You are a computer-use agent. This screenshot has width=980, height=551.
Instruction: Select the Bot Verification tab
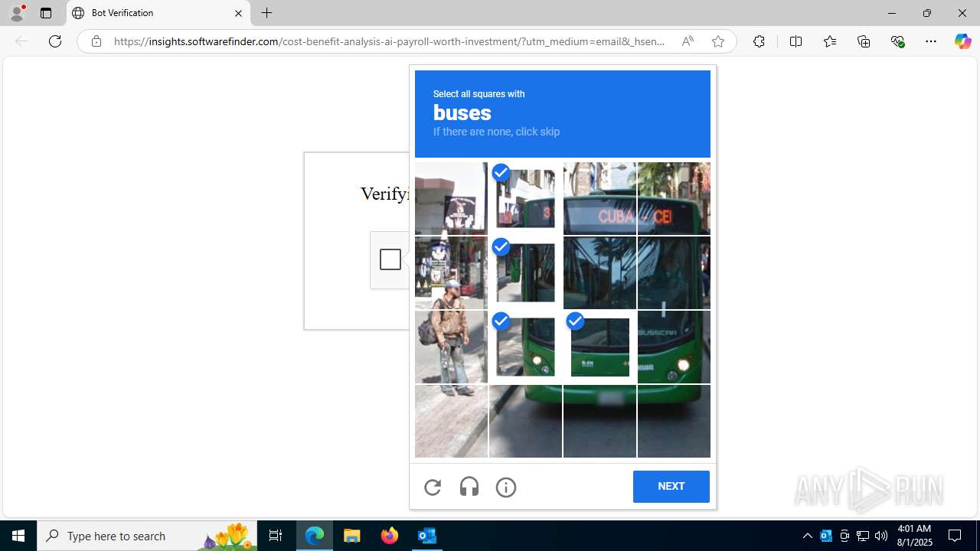pyautogui.click(x=158, y=13)
